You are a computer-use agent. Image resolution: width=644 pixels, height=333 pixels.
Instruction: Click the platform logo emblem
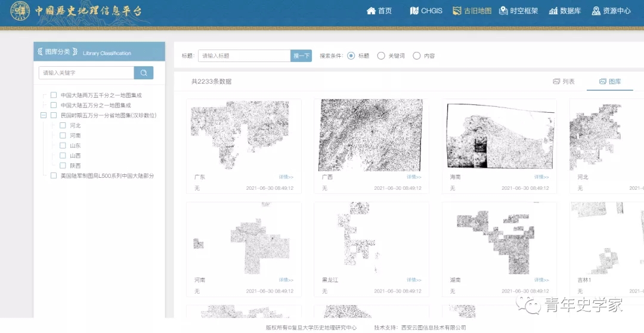click(x=20, y=11)
